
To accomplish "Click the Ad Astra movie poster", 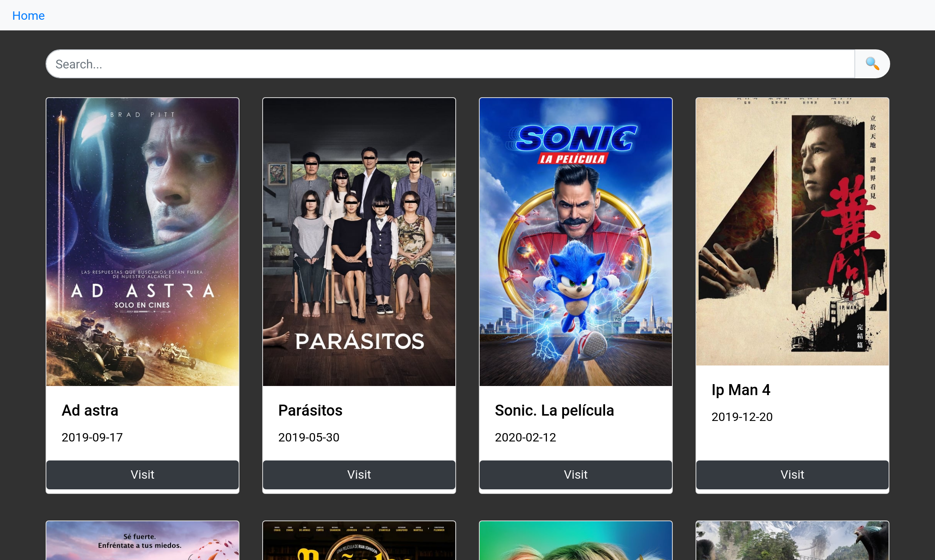I will click(x=143, y=242).
